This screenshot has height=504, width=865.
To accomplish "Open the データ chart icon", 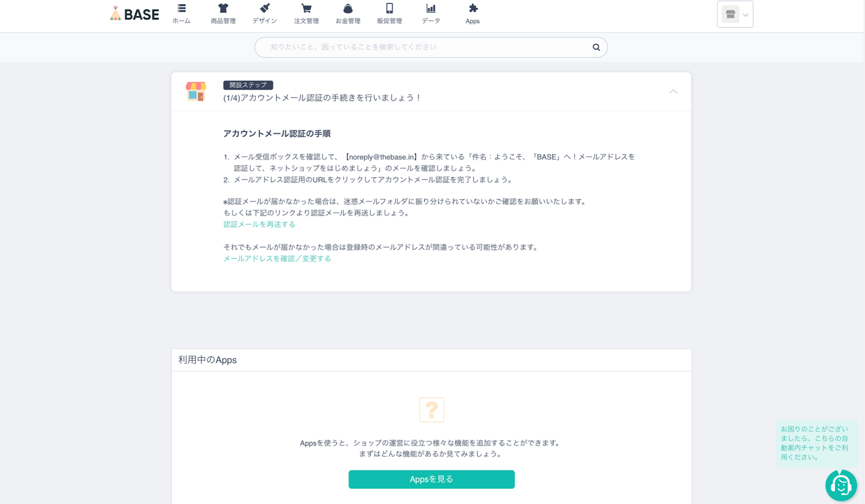I will click(431, 9).
